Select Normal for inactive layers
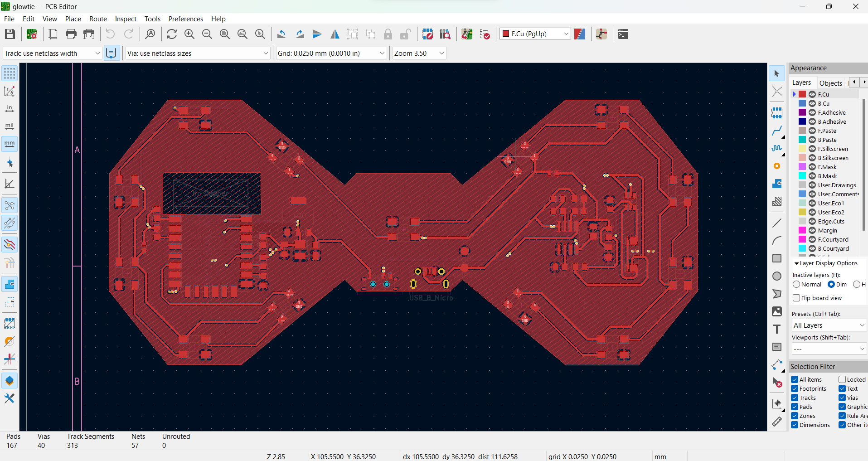Screen dimensions: 868x461 [796, 284]
